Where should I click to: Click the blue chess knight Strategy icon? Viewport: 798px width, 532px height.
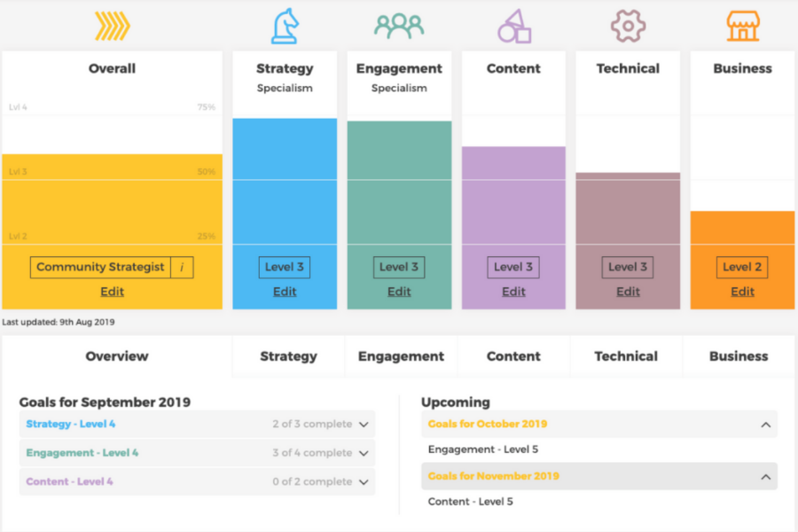(x=285, y=27)
